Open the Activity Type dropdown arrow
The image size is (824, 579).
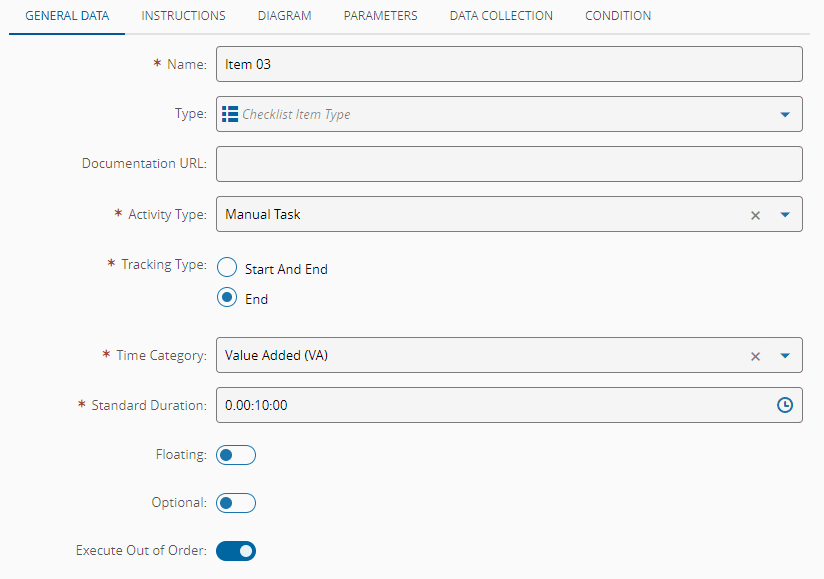click(785, 215)
